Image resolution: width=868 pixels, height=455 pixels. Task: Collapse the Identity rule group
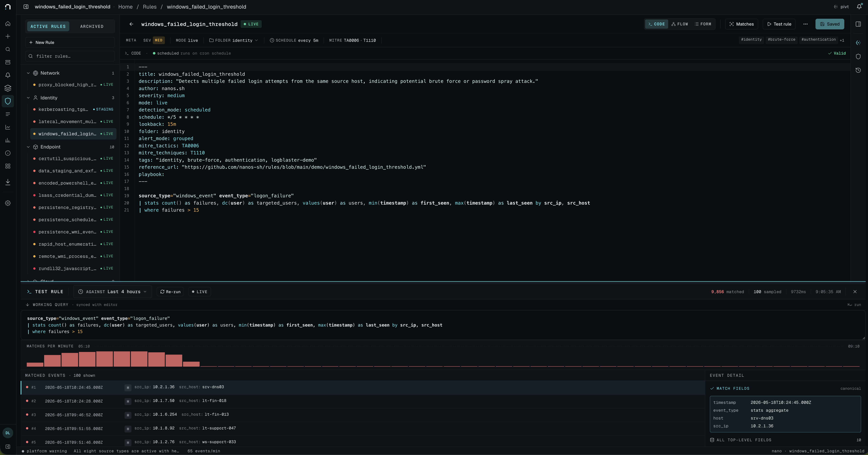[x=28, y=98]
